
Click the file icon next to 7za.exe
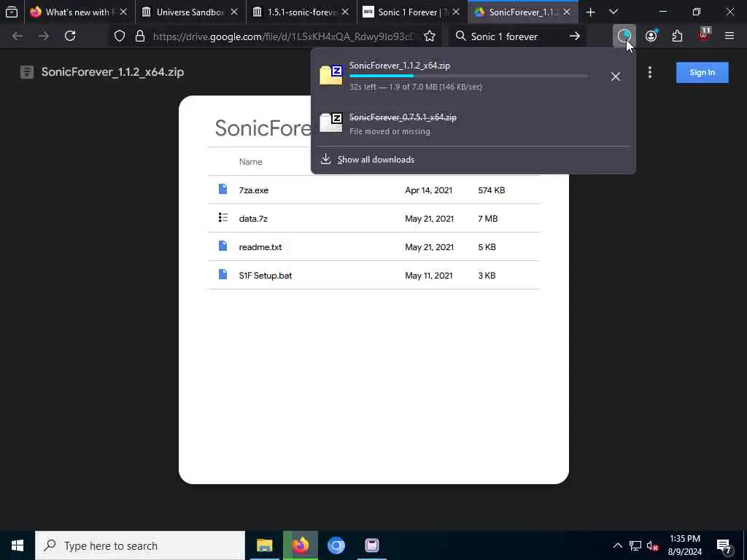222,189
